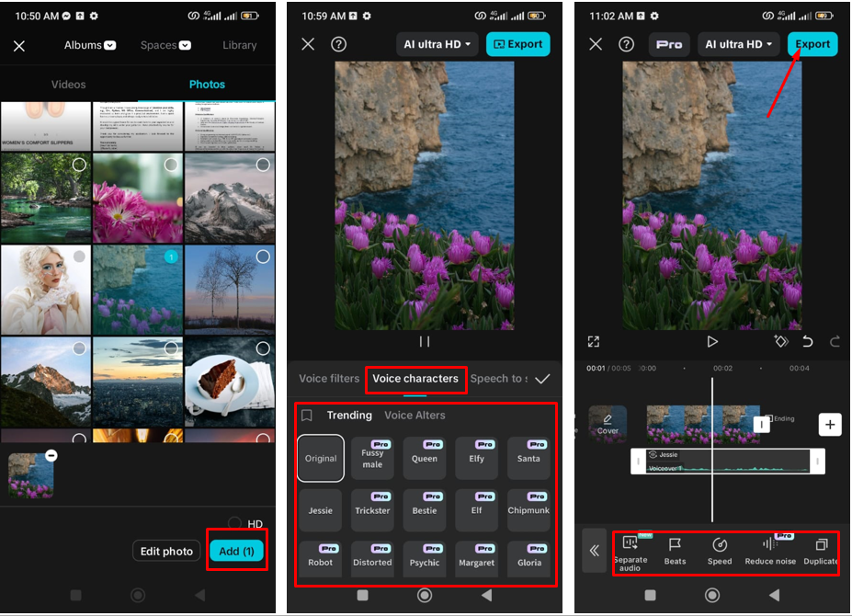Viewport: 852px width, 616px height.
Task: Switch to the Library tab
Action: (239, 45)
